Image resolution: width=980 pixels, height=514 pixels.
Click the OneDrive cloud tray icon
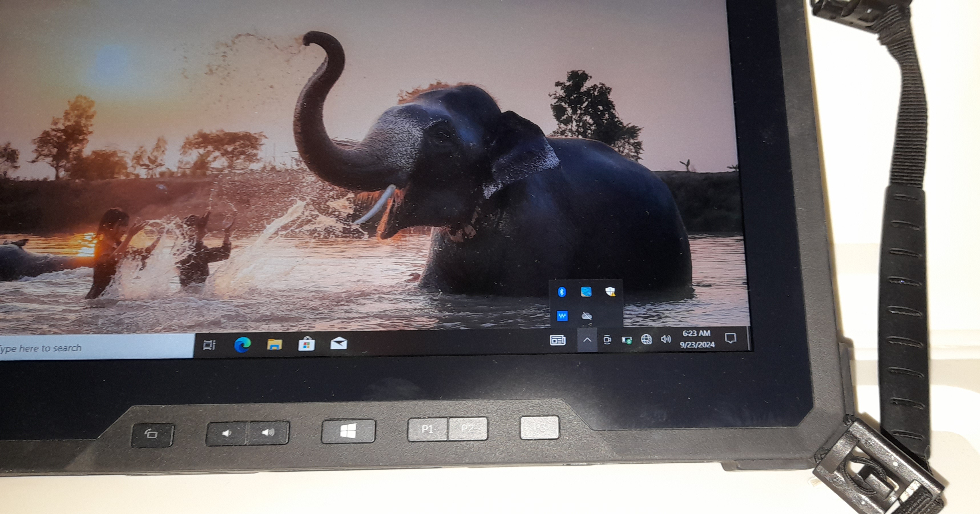tap(587, 316)
